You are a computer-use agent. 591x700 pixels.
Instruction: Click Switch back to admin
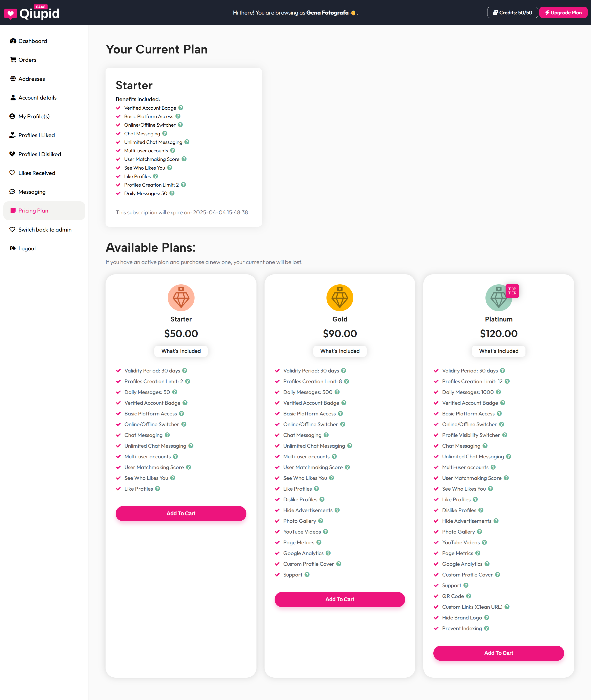point(44,229)
